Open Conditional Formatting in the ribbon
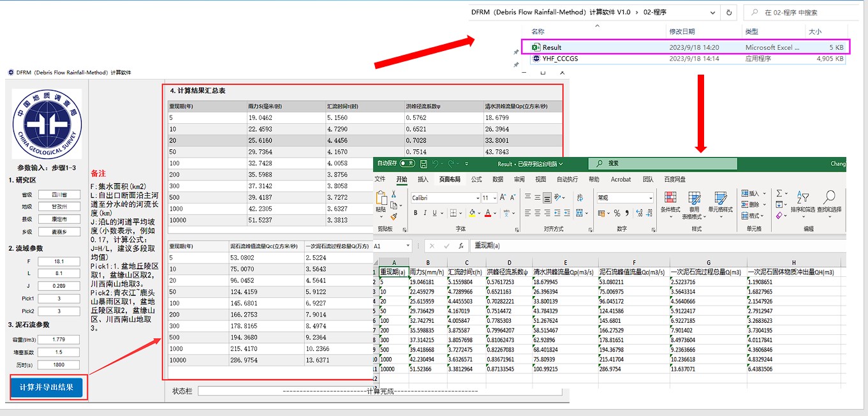 (x=670, y=201)
